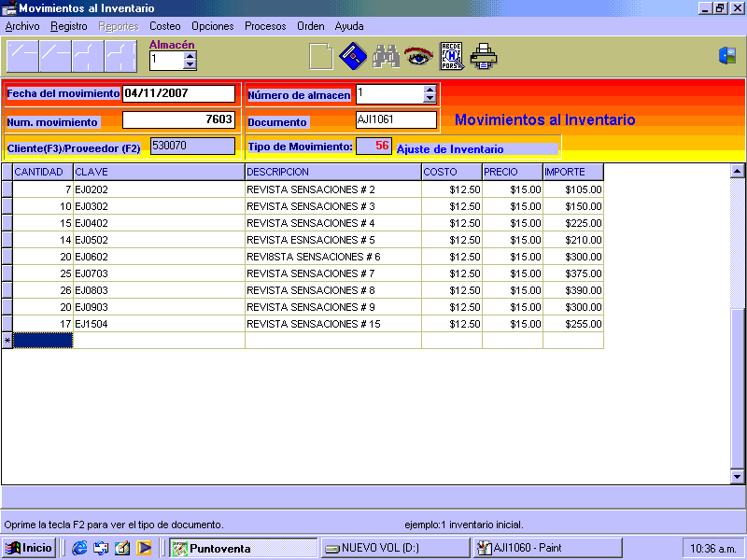Click the printer icon
This screenshot has width=747, height=560.
point(484,57)
